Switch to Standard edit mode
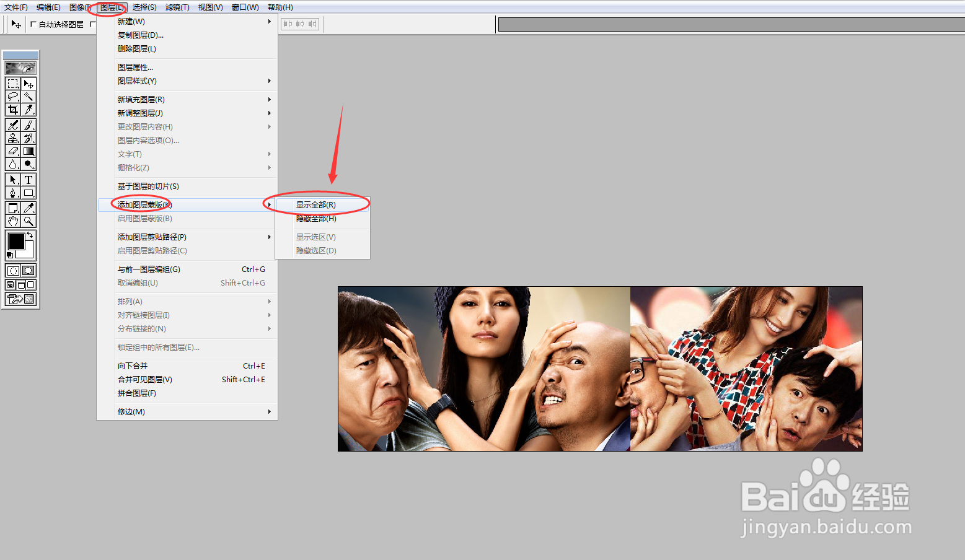 coord(13,271)
